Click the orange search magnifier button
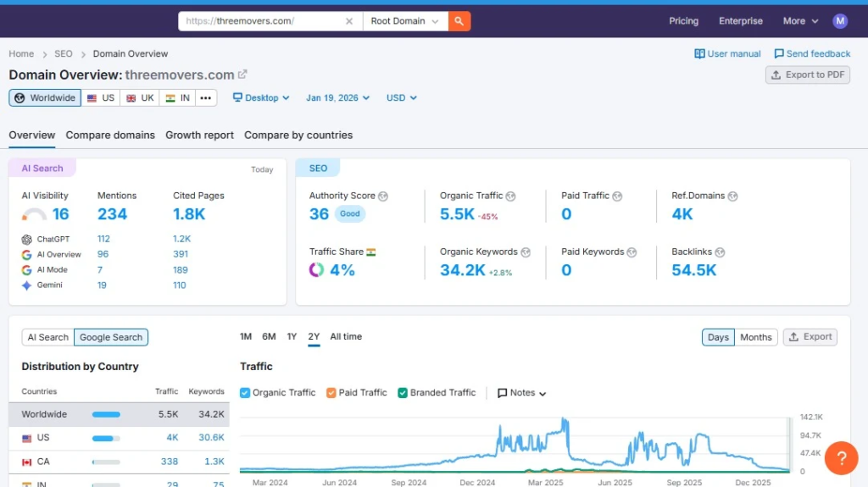The image size is (868, 487). (459, 21)
